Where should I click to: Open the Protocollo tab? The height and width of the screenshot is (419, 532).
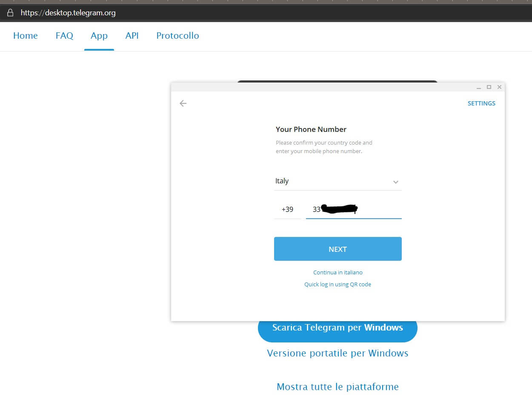pyautogui.click(x=177, y=36)
